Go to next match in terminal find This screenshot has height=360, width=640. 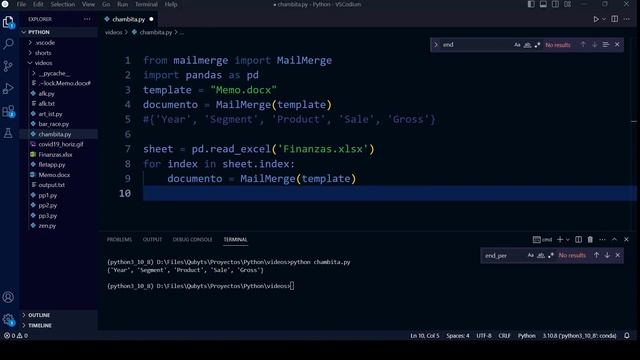pyautogui.click(x=607, y=255)
